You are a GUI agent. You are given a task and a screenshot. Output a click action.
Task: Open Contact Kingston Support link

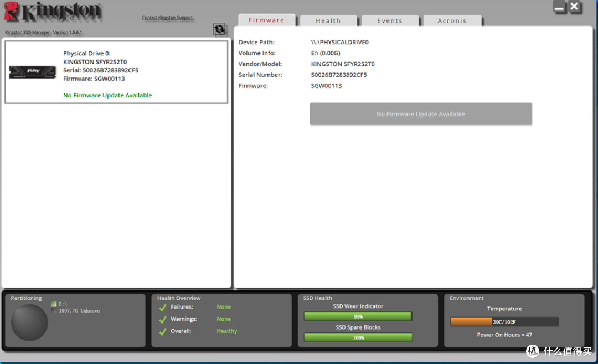tap(167, 18)
